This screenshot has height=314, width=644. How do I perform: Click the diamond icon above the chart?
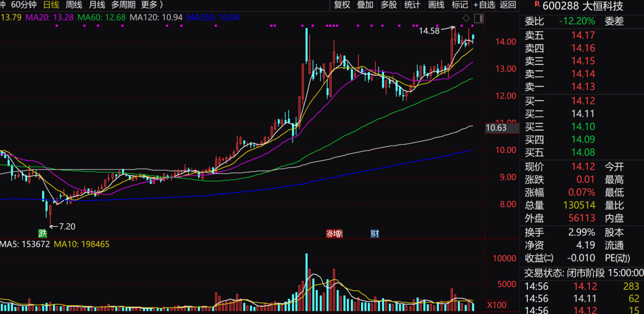click(466, 18)
